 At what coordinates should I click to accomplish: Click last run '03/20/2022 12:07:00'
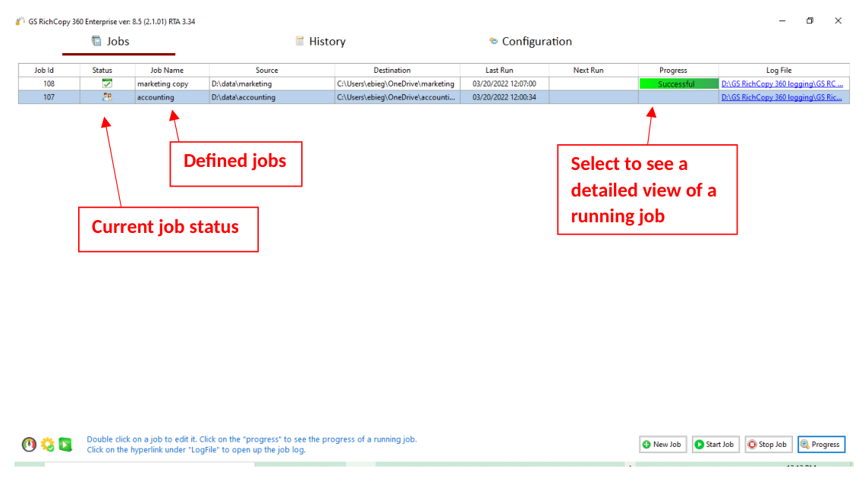(505, 83)
